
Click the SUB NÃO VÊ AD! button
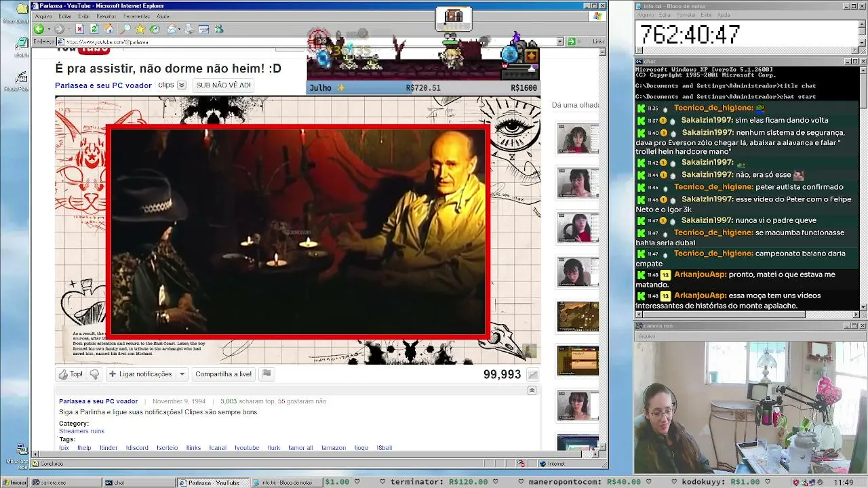click(x=224, y=85)
